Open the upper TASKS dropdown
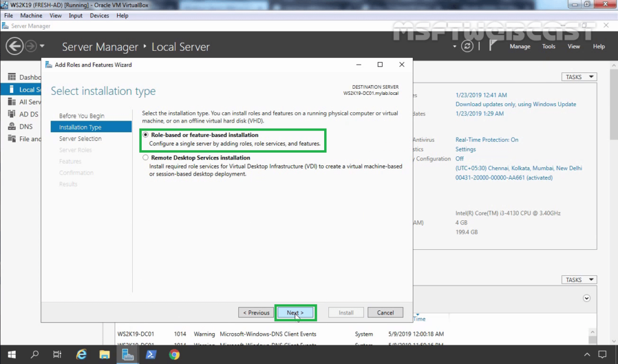This screenshot has height=364, width=618. pyautogui.click(x=579, y=77)
